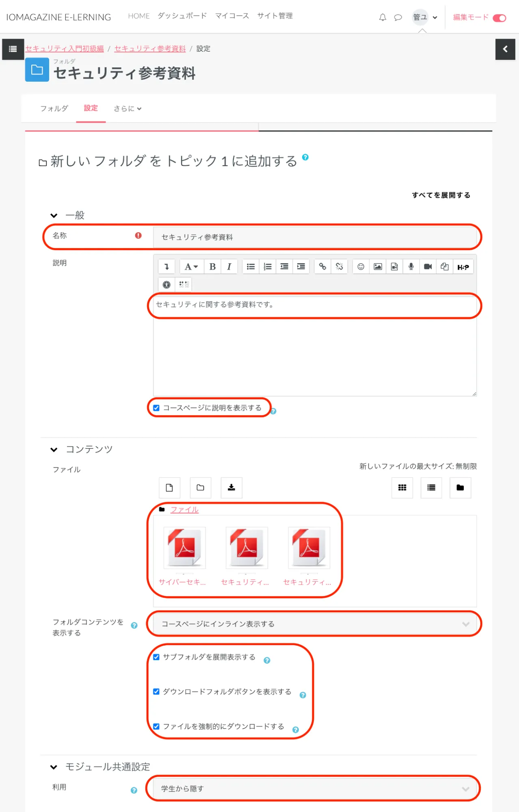519x812 pixels.
Task: Open the emoji picker in the editor
Action: click(361, 266)
